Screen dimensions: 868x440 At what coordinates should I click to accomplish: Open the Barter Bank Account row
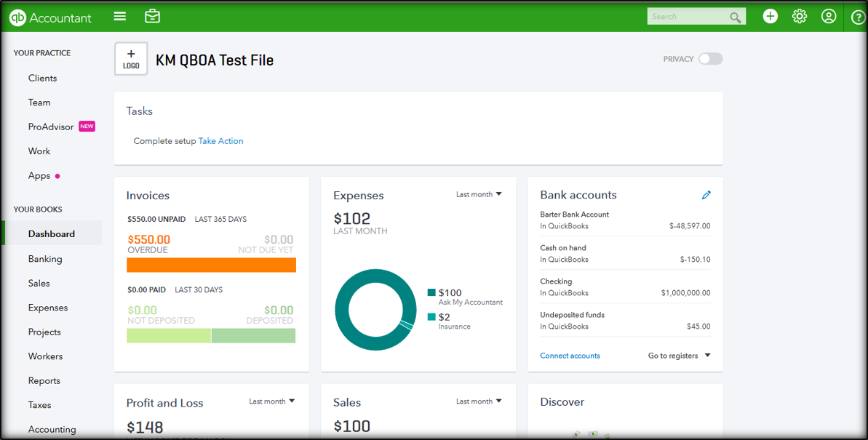click(625, 220)
